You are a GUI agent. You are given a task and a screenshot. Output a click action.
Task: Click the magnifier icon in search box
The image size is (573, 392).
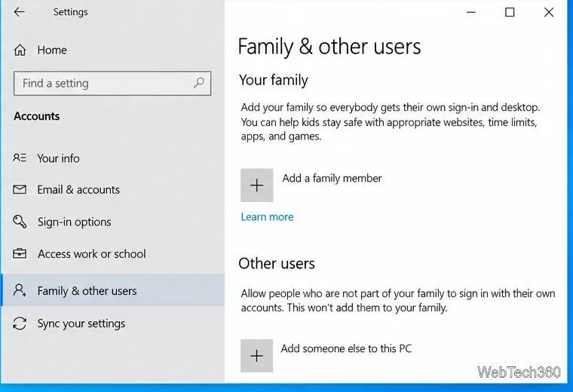pos(199,83)
